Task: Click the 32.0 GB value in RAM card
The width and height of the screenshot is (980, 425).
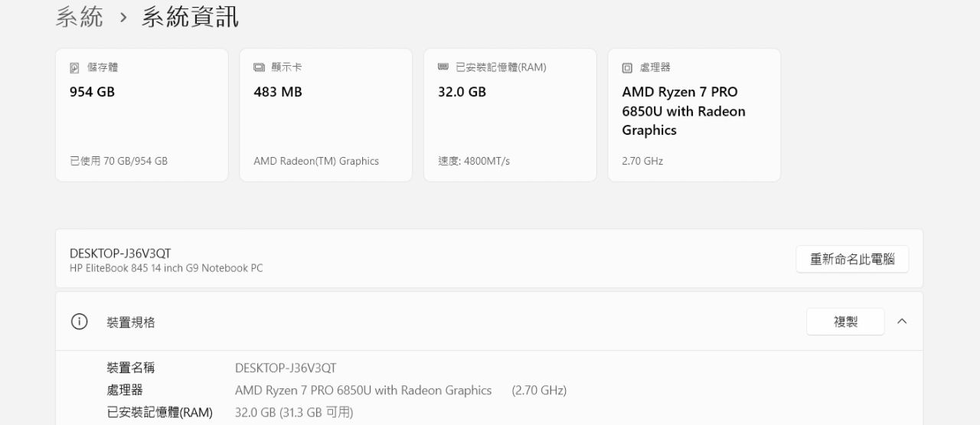Action: (462, 92)
